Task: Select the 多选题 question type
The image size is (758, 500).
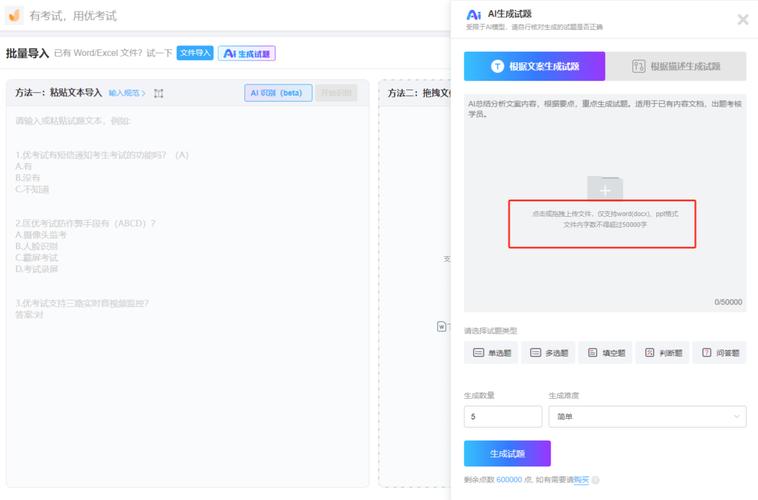Action: coord(548,353)
